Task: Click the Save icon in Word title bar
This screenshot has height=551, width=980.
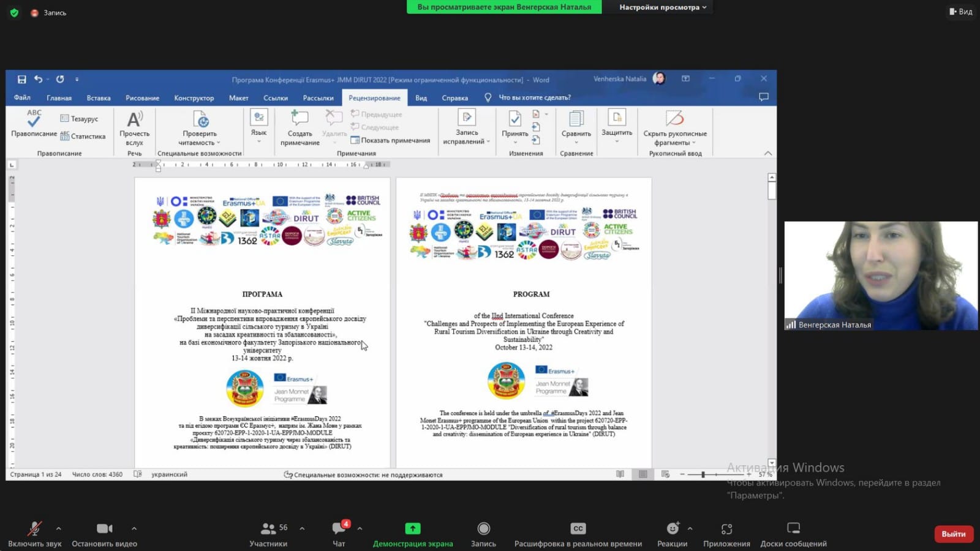Action: (21, 80)
